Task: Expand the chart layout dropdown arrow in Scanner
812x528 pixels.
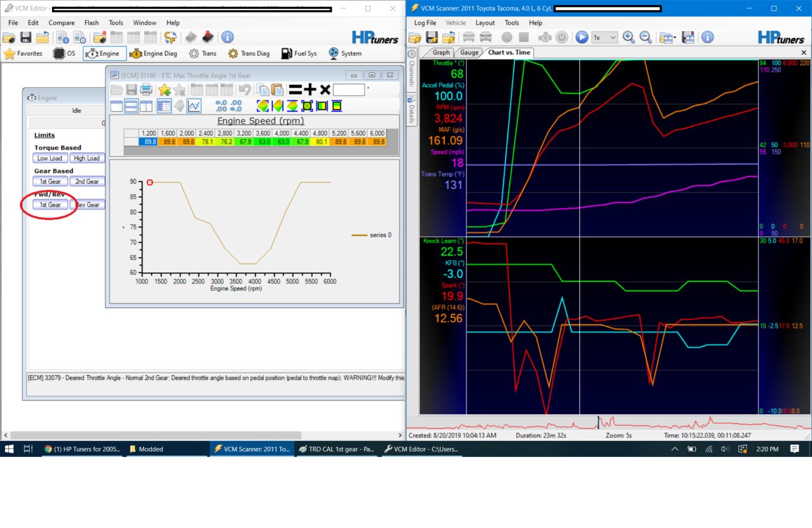Action: tap(675, 37)
